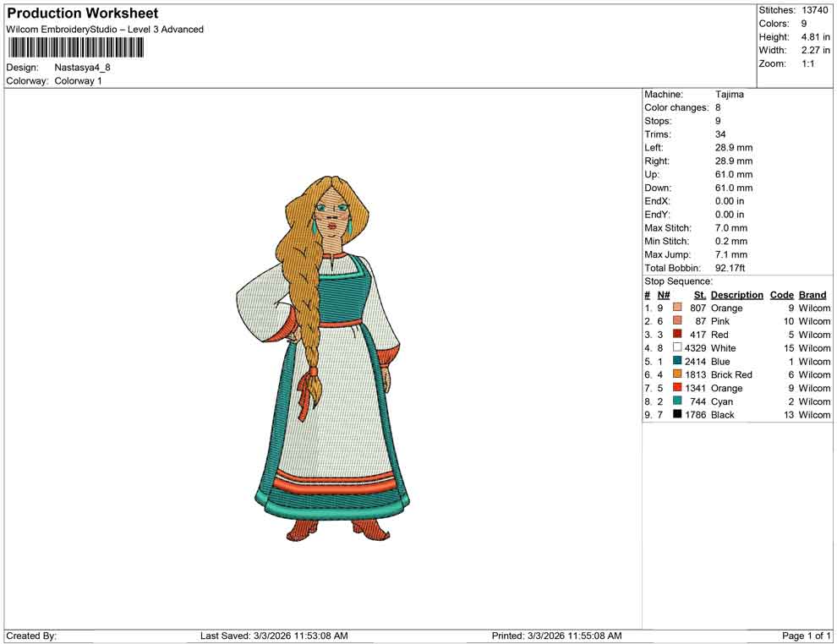Click the 'Created By:' footer label

coord(31,636)
